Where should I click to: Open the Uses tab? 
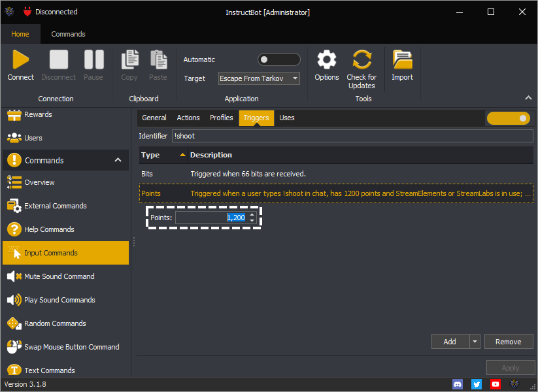click(287, 118)
